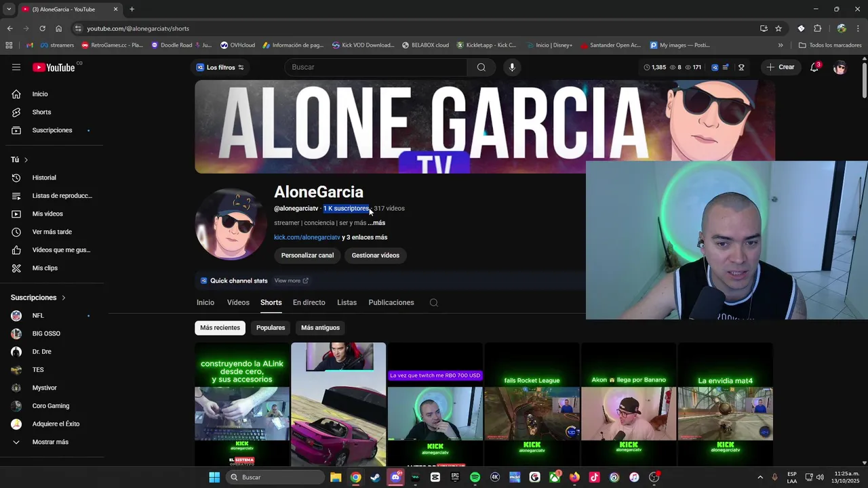868x488 pixels.
Task: Click the blue vidIQ badge icon in stats bar
Action: point(715,67)
